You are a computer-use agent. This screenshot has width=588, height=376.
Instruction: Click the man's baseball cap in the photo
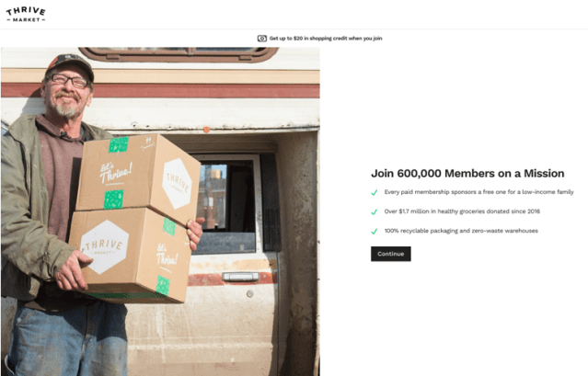70,65
